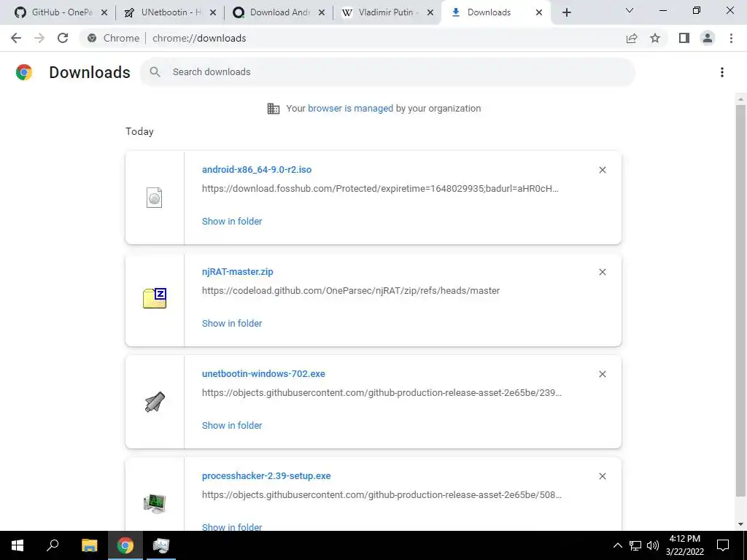Open the network status tray icon
Image resolution: width=747 pixels, height=560 pixels.
[635, 545]
